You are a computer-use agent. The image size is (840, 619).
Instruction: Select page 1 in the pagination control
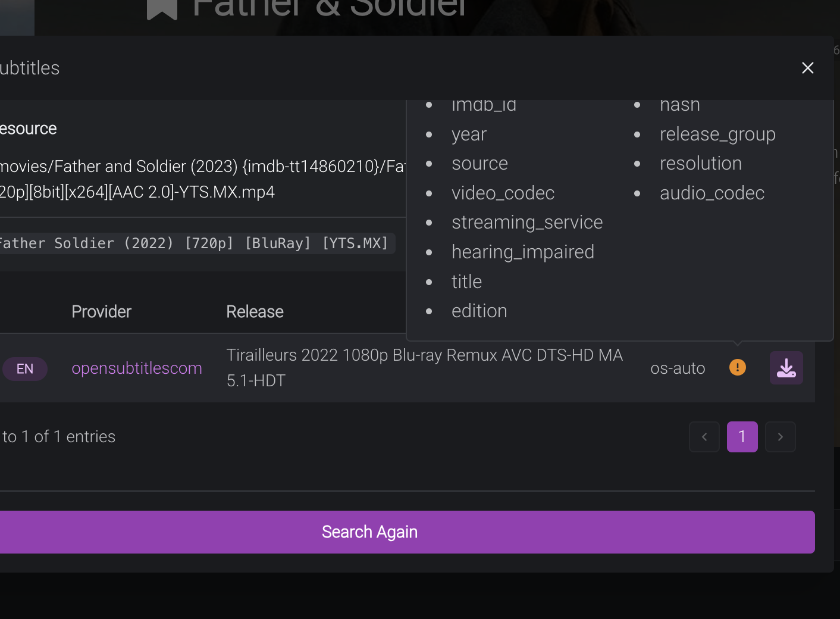coord(742,436)
